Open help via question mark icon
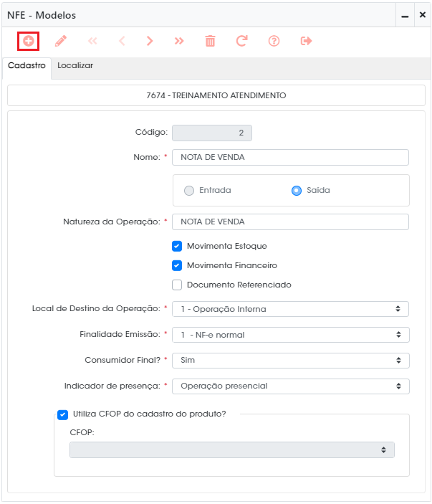 pyautogui.click(x=274, y=41)
